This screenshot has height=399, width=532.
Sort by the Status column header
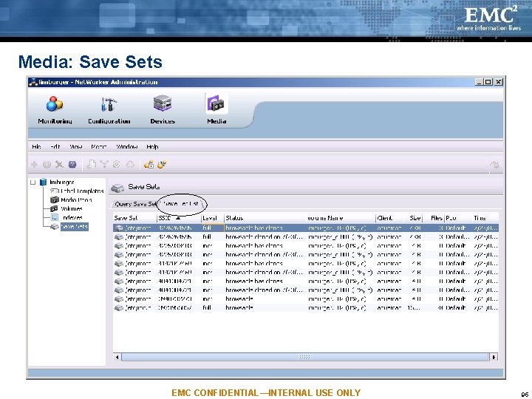click(x=265, y=218)
